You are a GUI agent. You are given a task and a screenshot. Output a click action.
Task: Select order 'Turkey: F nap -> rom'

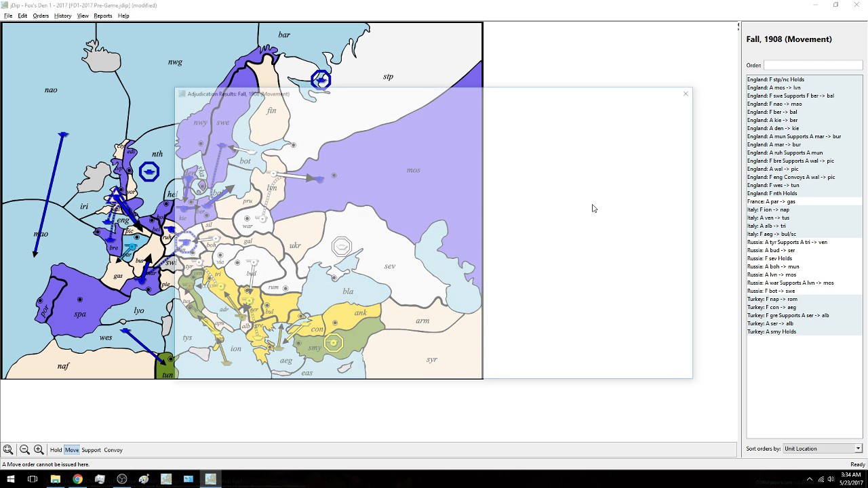coord(804,299)
